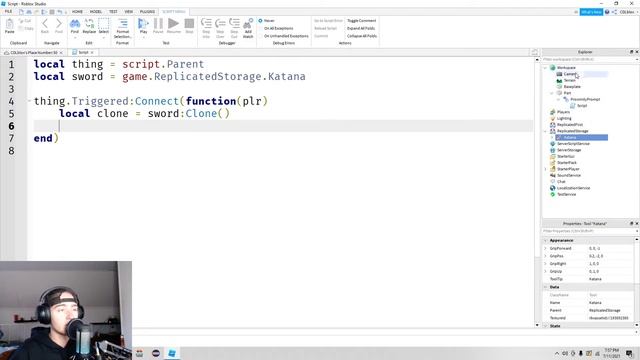Click the Back navigate arrow
The image size is (640, 360).
click(x=45, y=25)
